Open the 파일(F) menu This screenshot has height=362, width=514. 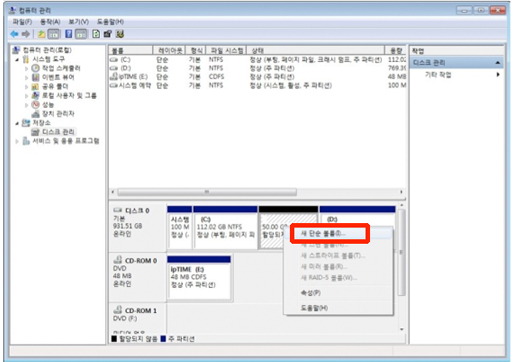[x=22, y=22]
